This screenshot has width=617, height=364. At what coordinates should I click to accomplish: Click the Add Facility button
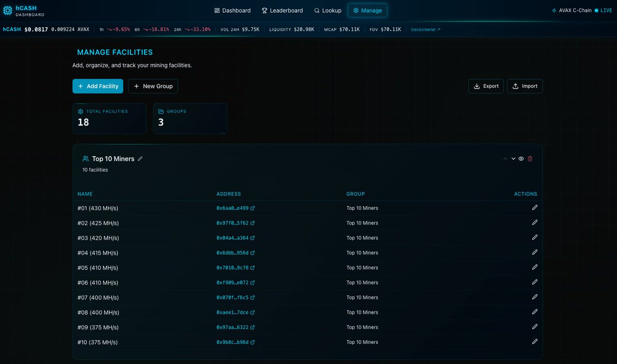(x=98, y=86)
